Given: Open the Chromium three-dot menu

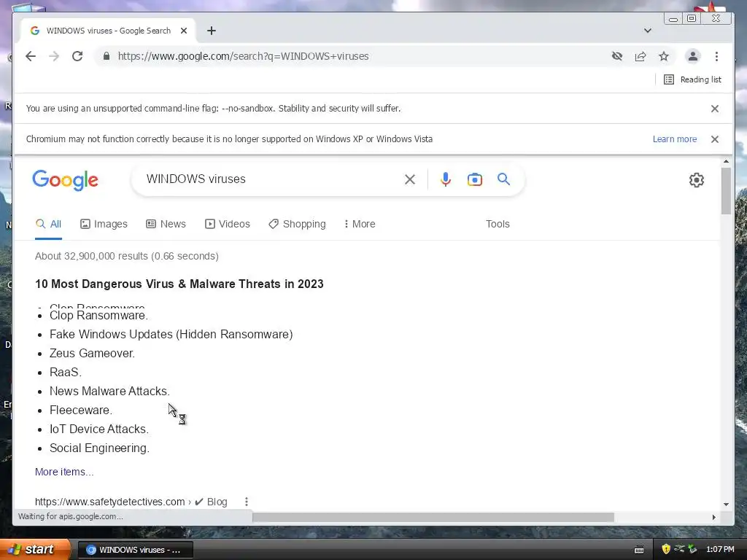Looking at the screenshot, I should coord(716,56).
